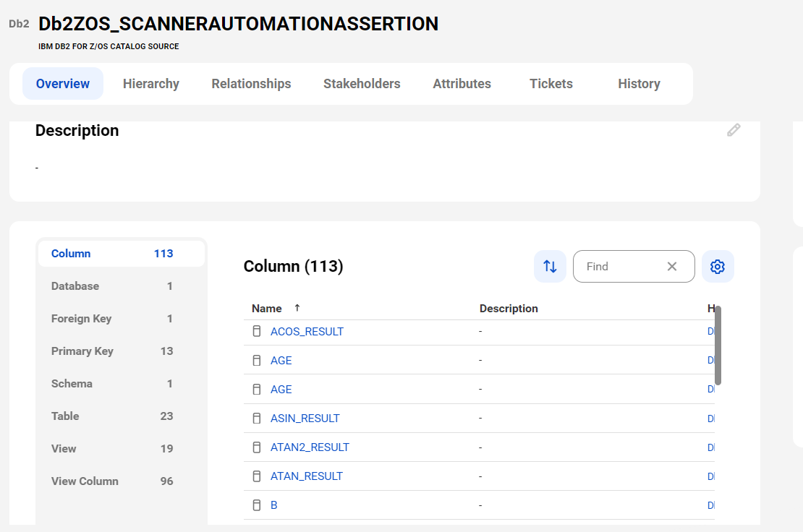
Task: Click the column icon beside ATAN2_RESULT
Action: point(257,447)
